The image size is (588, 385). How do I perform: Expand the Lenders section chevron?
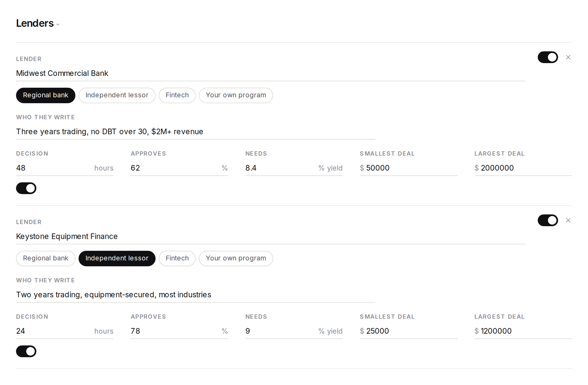[x=58, y=24]
